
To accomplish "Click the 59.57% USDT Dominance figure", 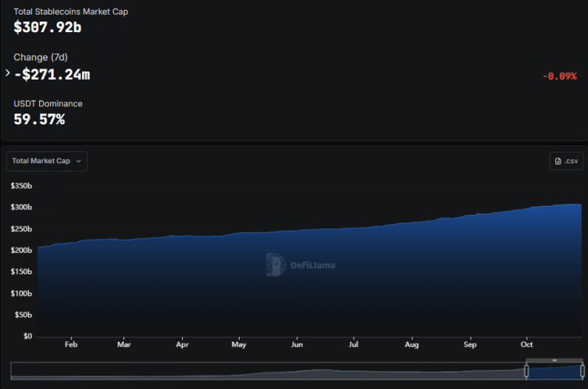I will 39,119.
